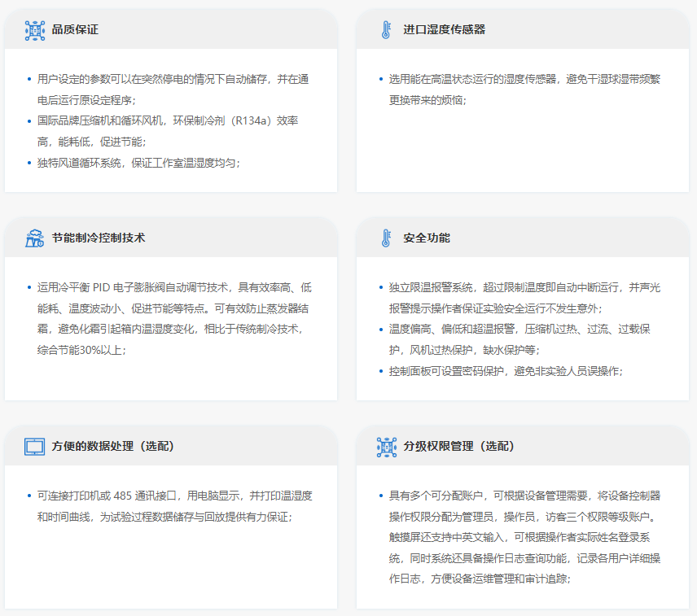697x616 pixels.
Task: Click the 选用能在高温状态运行 sensor description
Action: [524, 90]
